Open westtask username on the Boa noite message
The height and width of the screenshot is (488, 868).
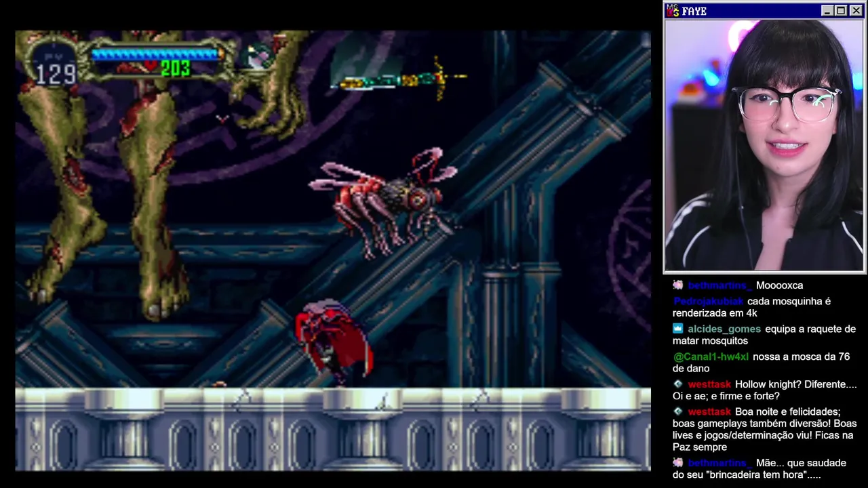pos(709,411)
